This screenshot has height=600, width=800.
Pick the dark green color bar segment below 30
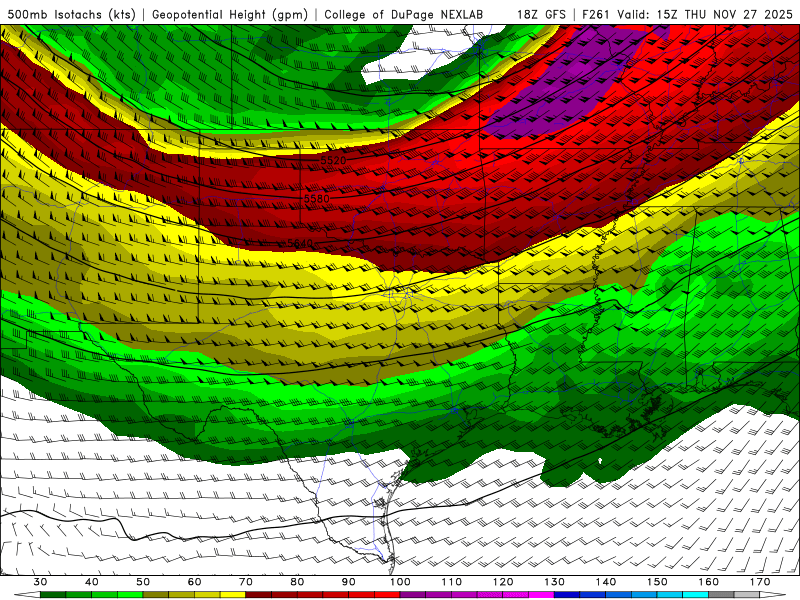[x=53, y=595]
